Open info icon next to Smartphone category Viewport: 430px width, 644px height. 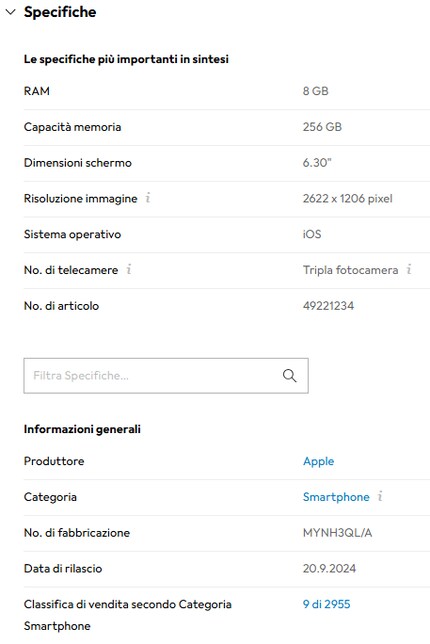tap(380, 496)
